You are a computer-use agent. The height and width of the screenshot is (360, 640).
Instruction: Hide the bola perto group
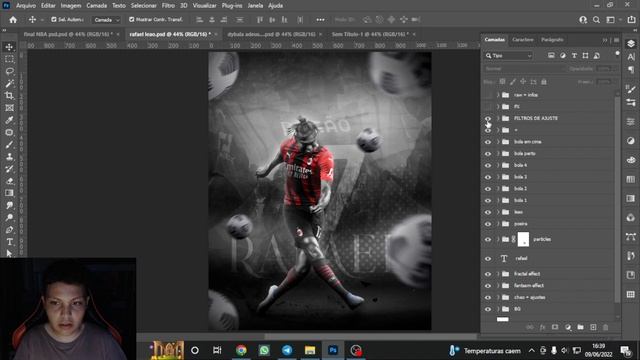(488, 154)
